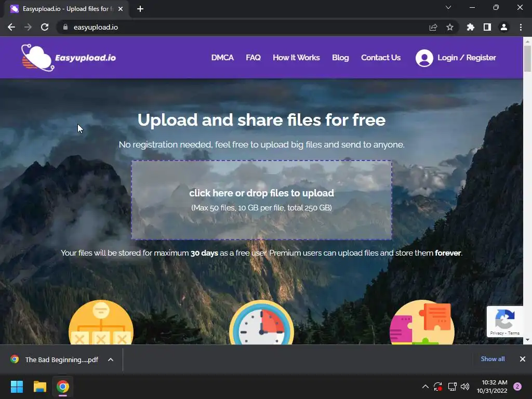Image resolution: width=532 pixels, height=399 pixels.
Task: Click Login / Register link
Action: click(467, 58)
